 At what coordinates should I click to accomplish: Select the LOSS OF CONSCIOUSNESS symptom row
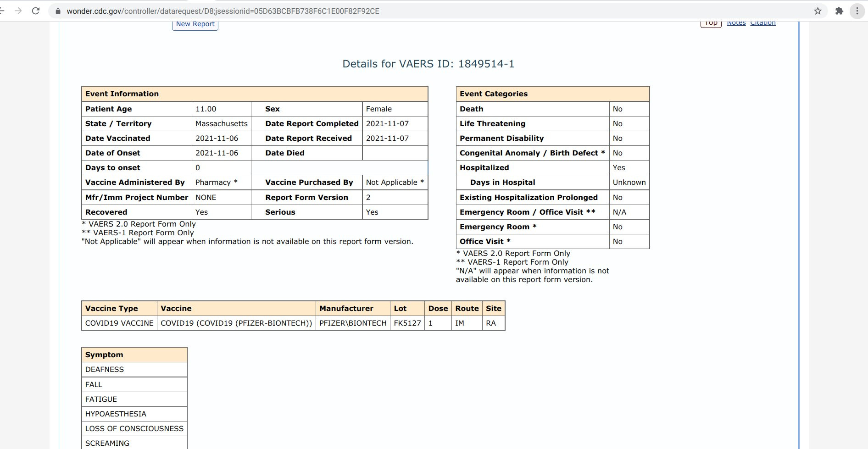[134, 428]
